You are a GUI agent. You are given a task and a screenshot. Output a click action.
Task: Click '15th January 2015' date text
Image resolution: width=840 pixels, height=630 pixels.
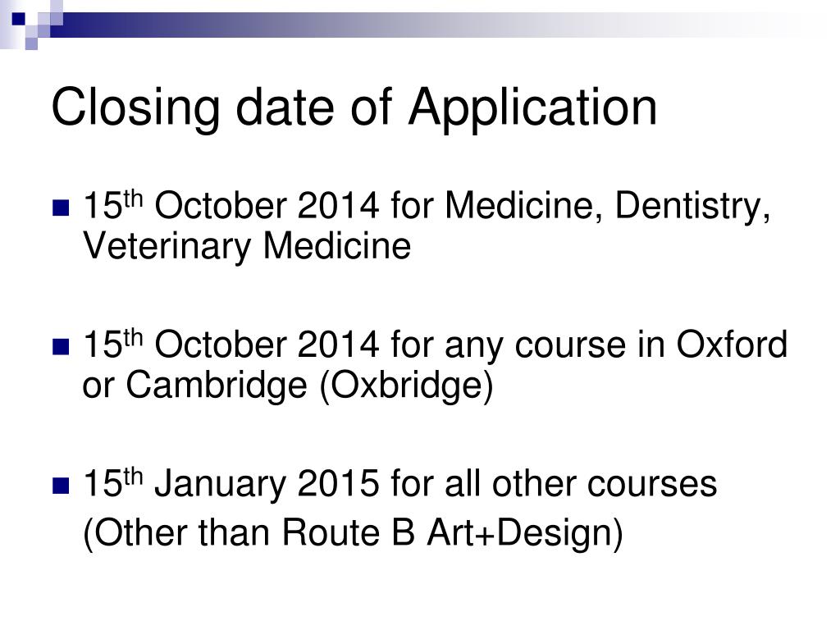coord(231,483)
